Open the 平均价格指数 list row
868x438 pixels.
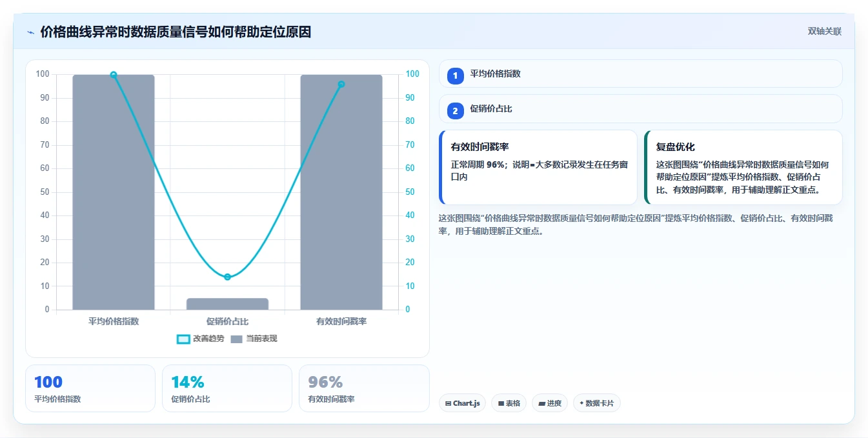(640, 74)
